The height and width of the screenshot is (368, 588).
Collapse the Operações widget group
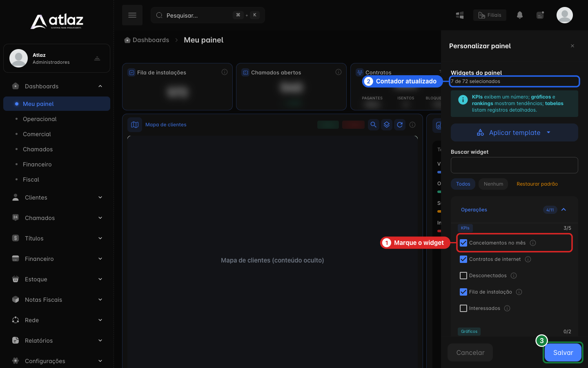pyautogui.click(x=563, y=210)
